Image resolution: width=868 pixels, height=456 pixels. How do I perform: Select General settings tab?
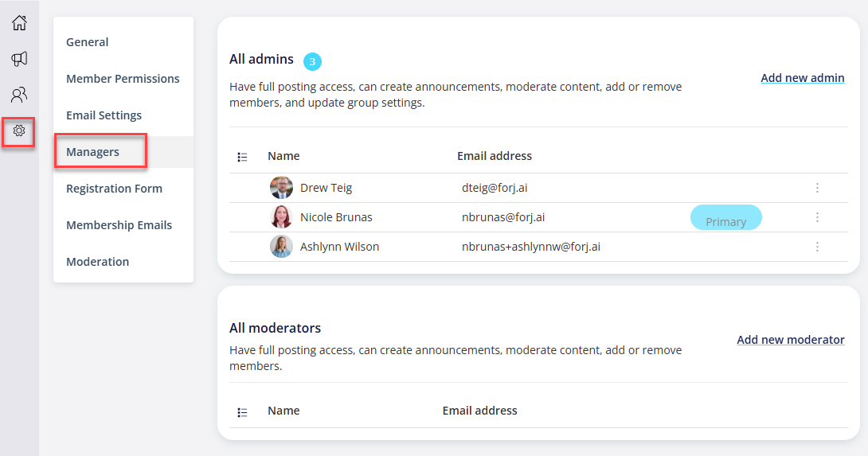88,42
